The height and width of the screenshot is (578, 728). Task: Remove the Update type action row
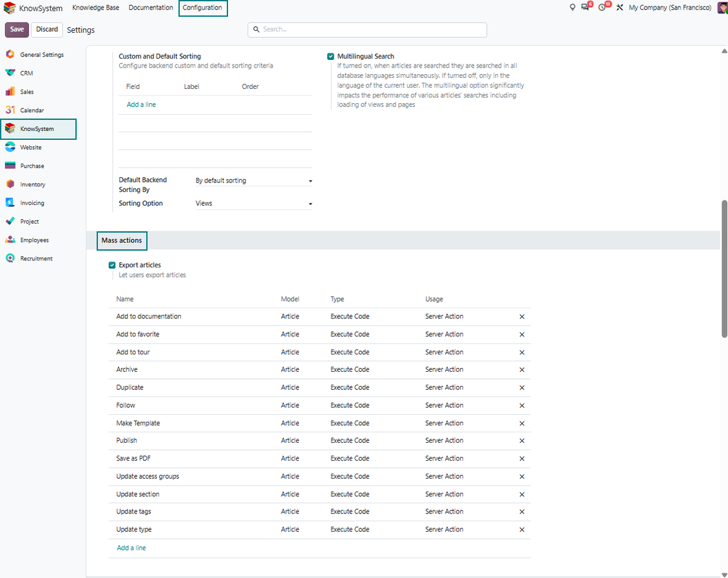coord(522,530)
